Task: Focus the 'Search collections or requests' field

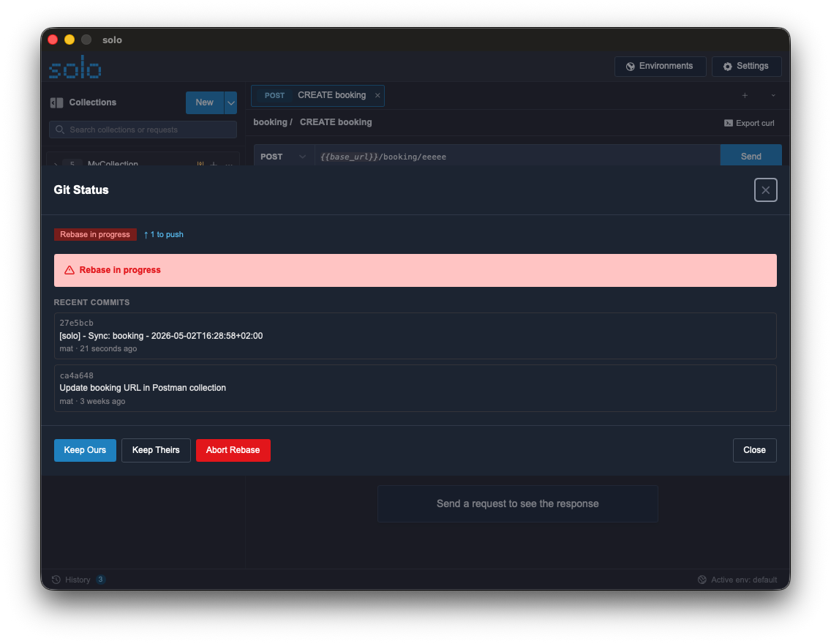Action: [143, 130]
